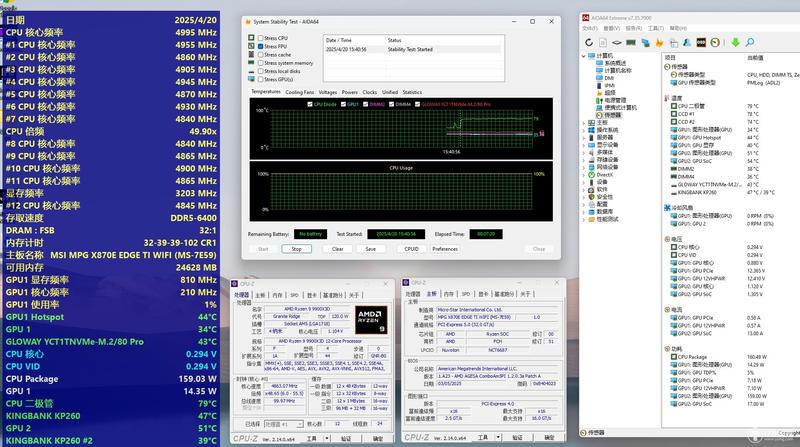This screenshot has height=447, width=800.
Task: Click the AIDA64 Extreme title bar logo icon
Action: coord(586,18)
